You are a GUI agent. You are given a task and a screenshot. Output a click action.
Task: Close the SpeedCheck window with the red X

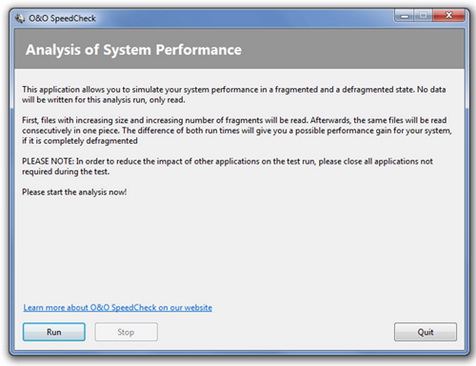click(x=448, y=15)
